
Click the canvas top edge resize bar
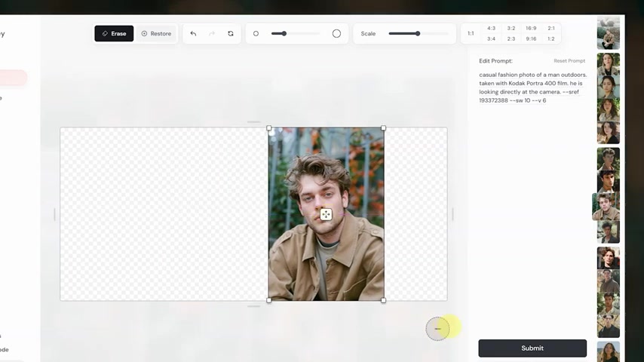click(254, 122)
